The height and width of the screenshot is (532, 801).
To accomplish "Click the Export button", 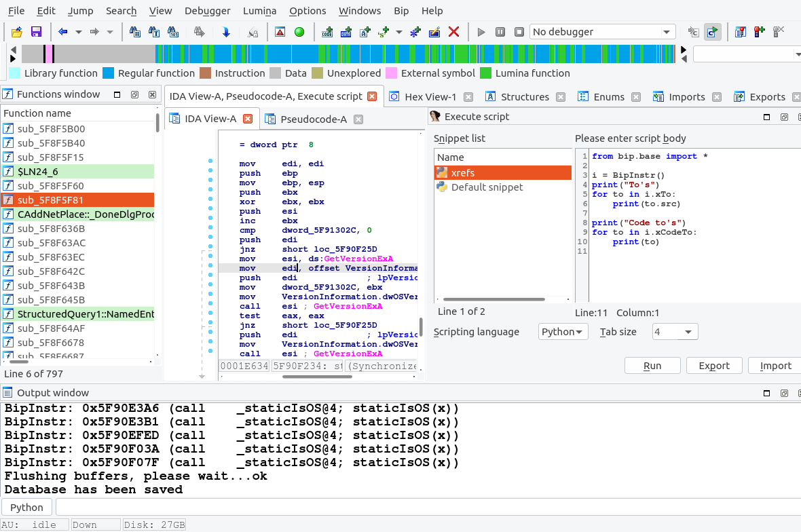I will [714, 366].
